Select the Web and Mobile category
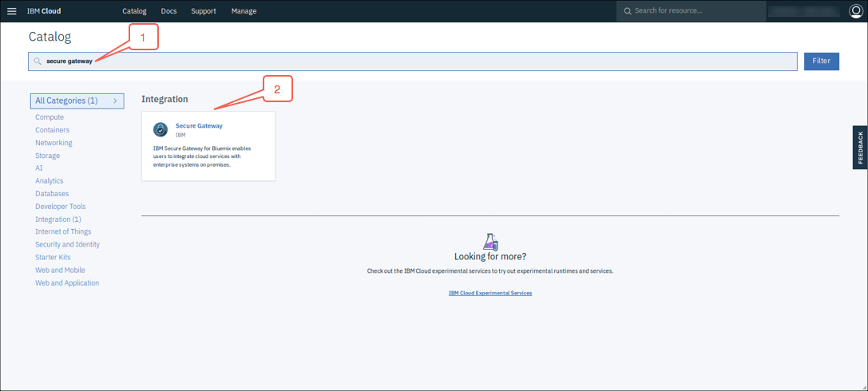Screen dimensions: 868x391 [x=61, y=270]
